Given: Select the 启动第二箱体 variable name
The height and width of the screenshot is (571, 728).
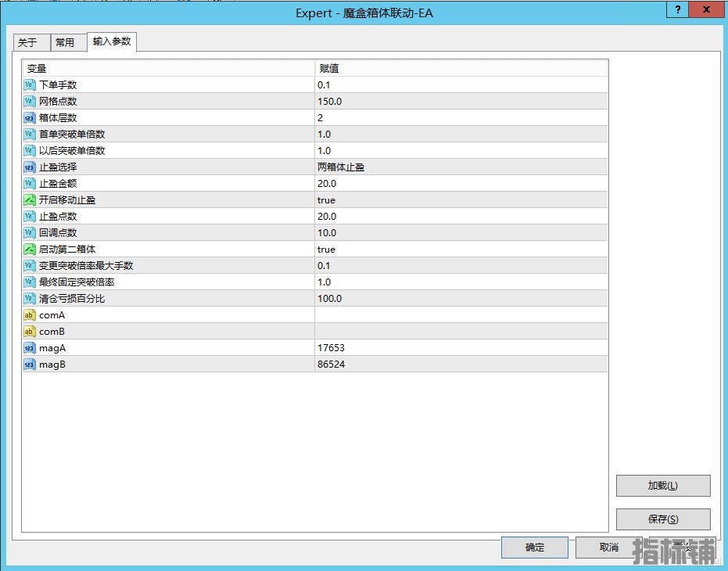Looking at the screenshot, I should click(67, 250).
